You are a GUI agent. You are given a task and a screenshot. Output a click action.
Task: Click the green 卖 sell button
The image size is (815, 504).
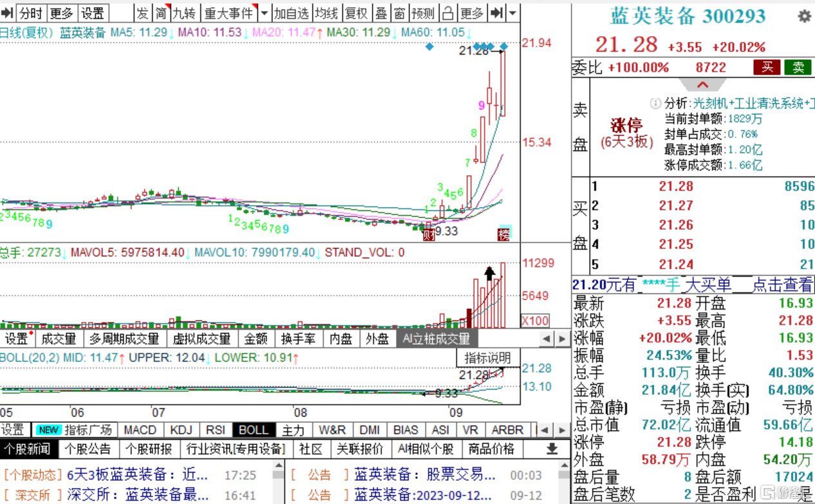coord(798,67)
